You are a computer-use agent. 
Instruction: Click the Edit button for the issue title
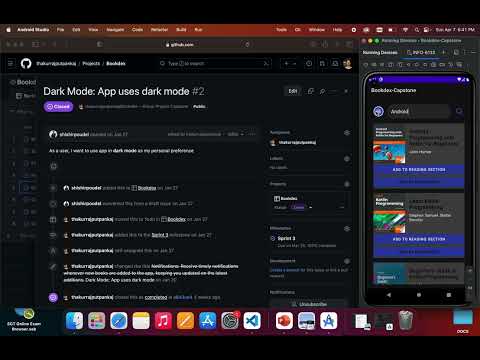(293, 91)
